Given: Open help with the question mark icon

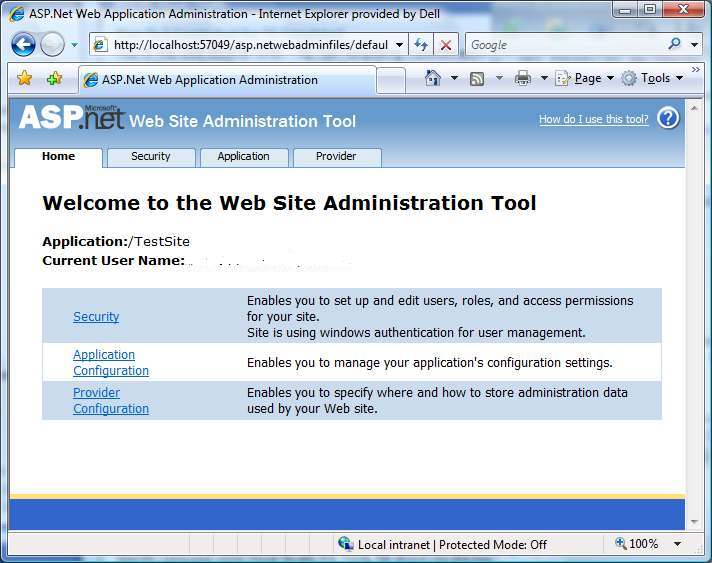Looking at the screenshot, I should [668, 119].
